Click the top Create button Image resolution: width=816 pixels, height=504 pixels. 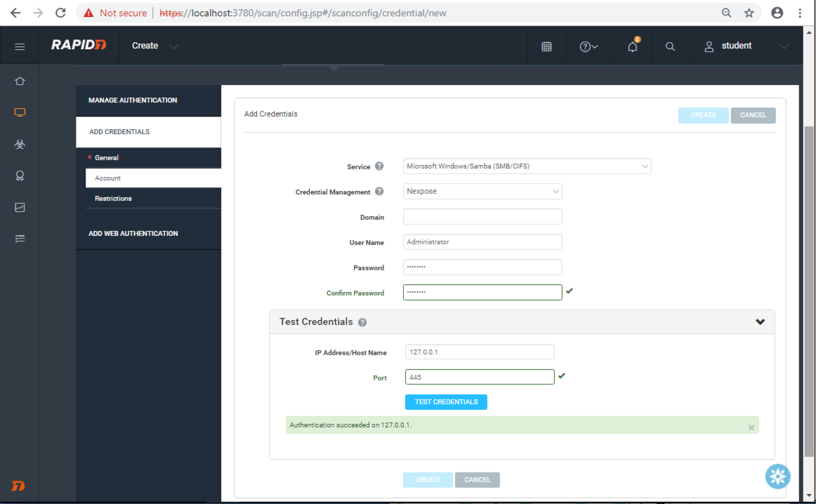703,115
